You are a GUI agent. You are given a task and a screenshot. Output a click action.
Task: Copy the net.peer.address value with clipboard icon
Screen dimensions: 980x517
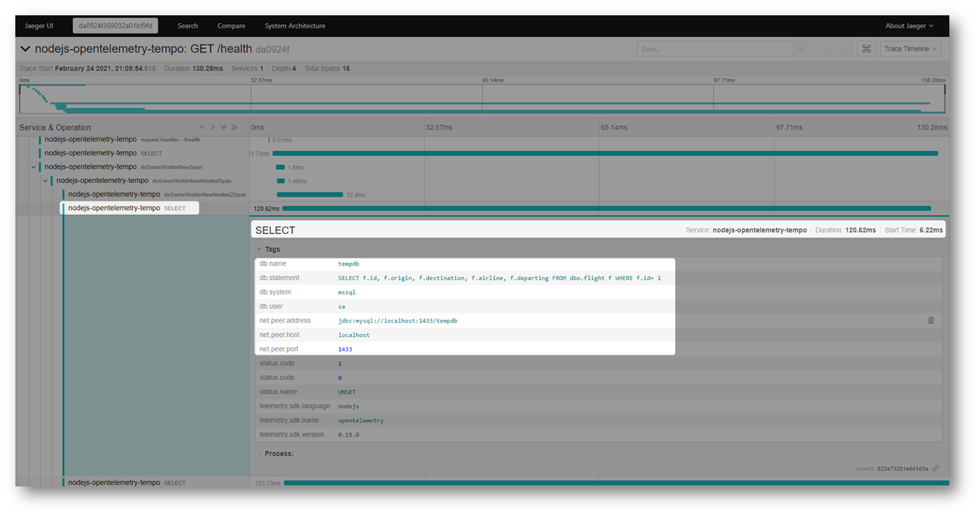point(931,320)
